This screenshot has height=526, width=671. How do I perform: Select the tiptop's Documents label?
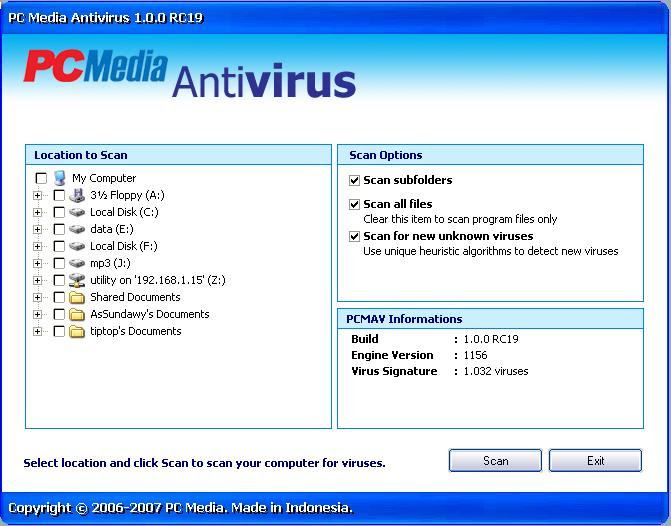pos(136,331)
